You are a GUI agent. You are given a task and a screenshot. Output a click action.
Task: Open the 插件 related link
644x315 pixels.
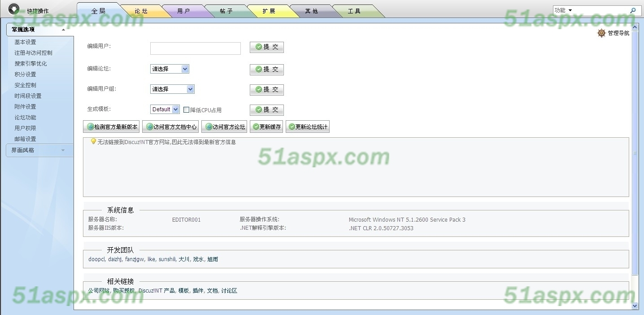pos(198,291)
